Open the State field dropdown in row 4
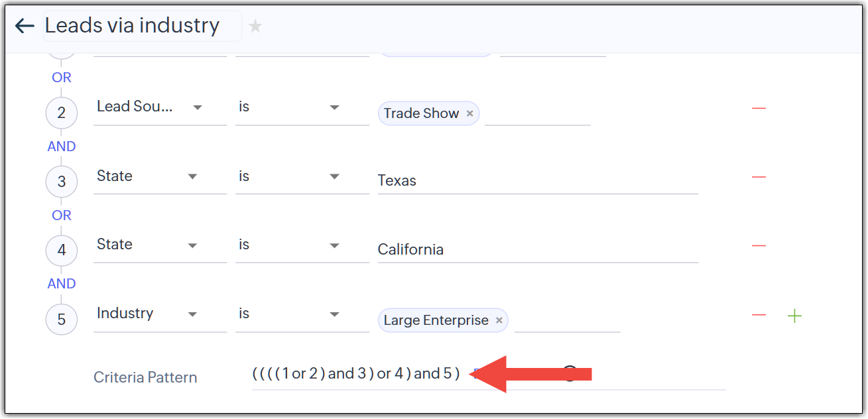The image size is (868, 419). click(160, 245)
